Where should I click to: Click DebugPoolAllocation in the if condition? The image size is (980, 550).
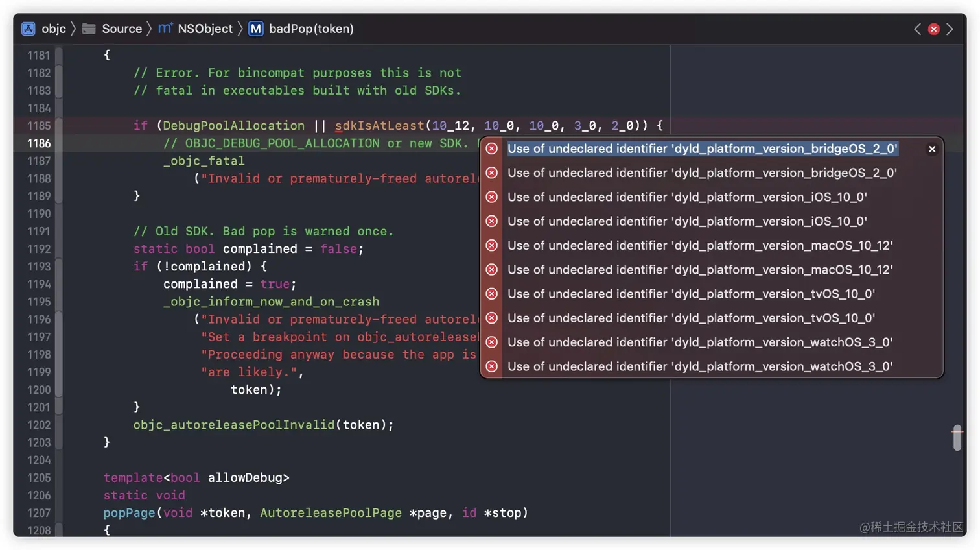click(233, 126)
